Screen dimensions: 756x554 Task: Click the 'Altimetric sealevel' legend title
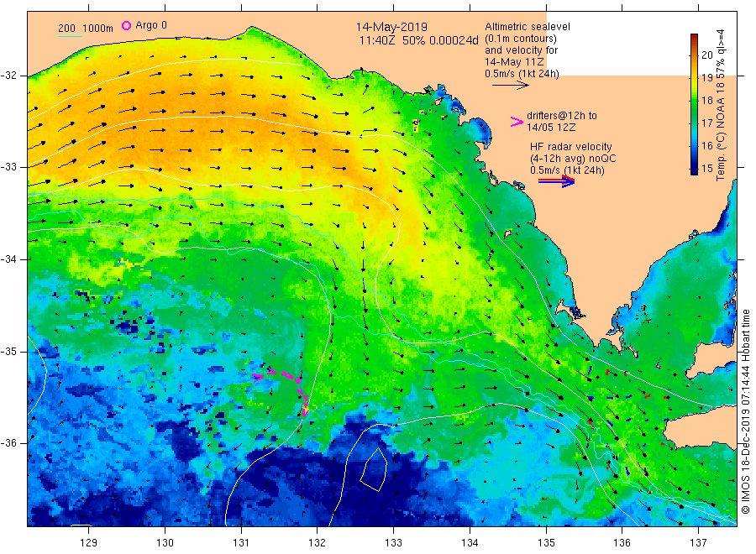[x=527, y=27]
